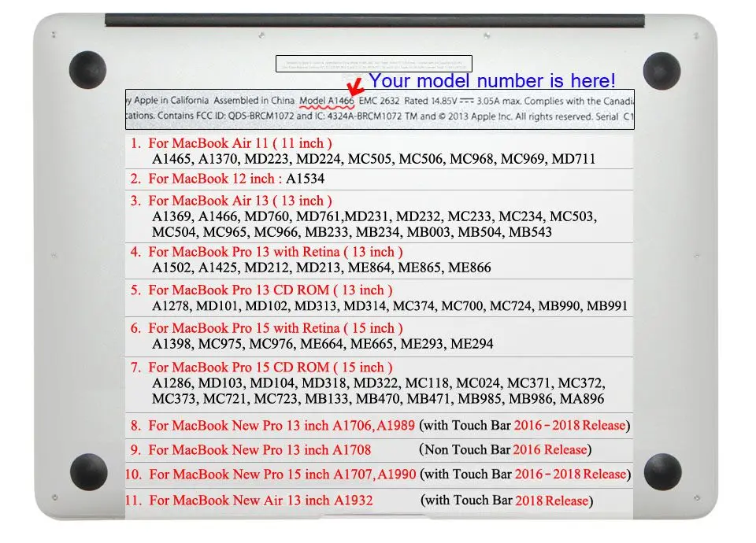Screen dimensions: 756x543
Task: Select 'For MacBook New Pro 13 inch A1708'
Action: click(260, 450)
